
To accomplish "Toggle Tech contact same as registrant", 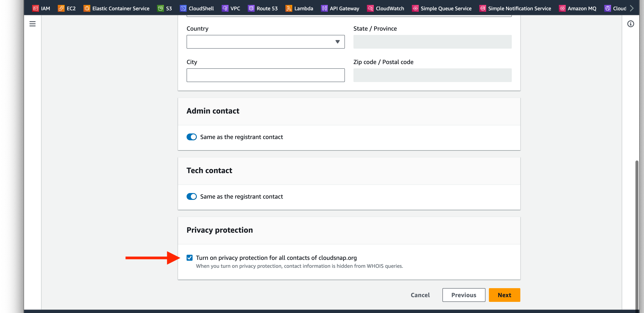I will click(x=191, y=197).
